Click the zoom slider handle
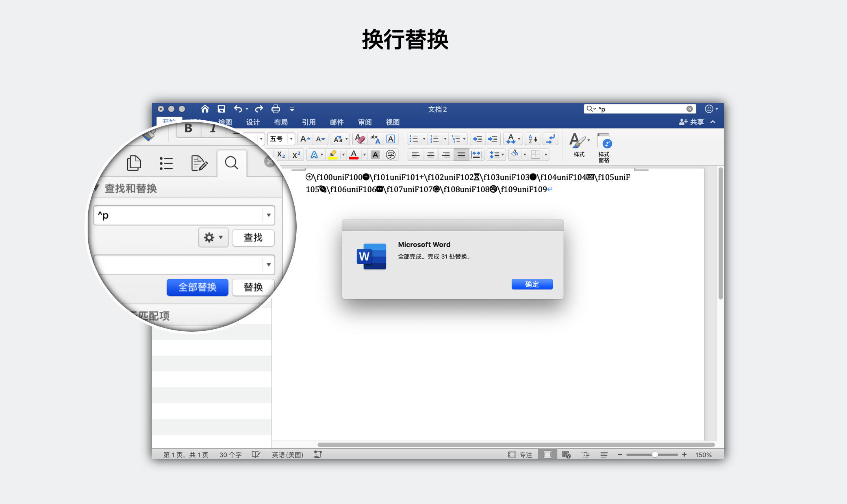 point(655,455)
